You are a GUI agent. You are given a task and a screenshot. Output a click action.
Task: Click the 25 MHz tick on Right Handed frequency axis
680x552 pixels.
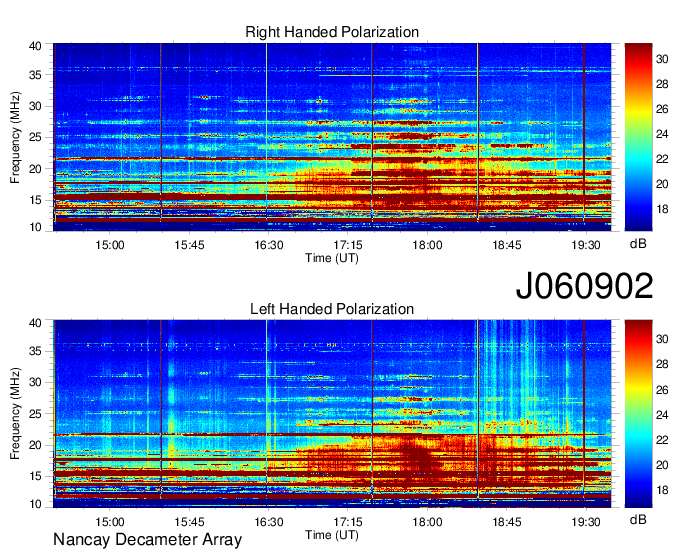pyautogui.click(x=35, y=137)
